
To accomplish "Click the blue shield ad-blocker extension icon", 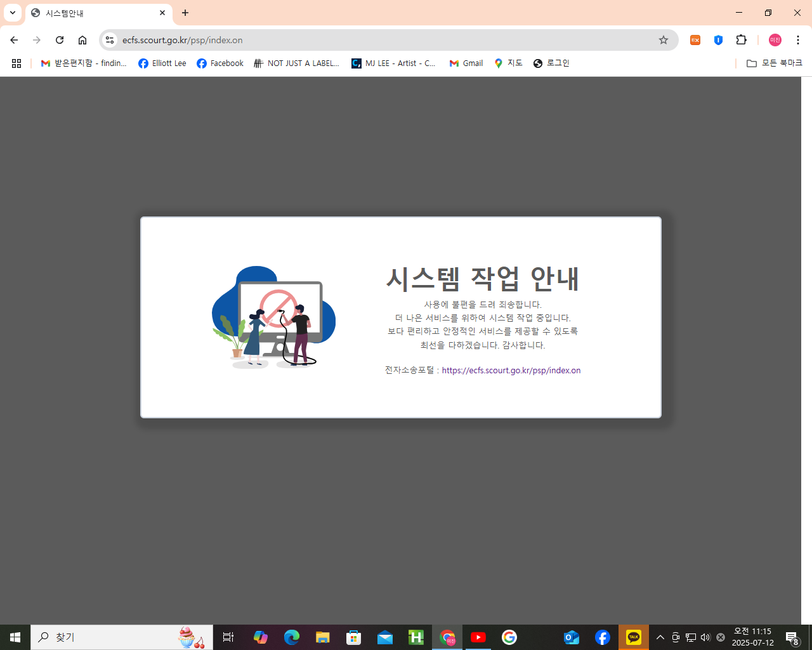I will click(718, 39).
